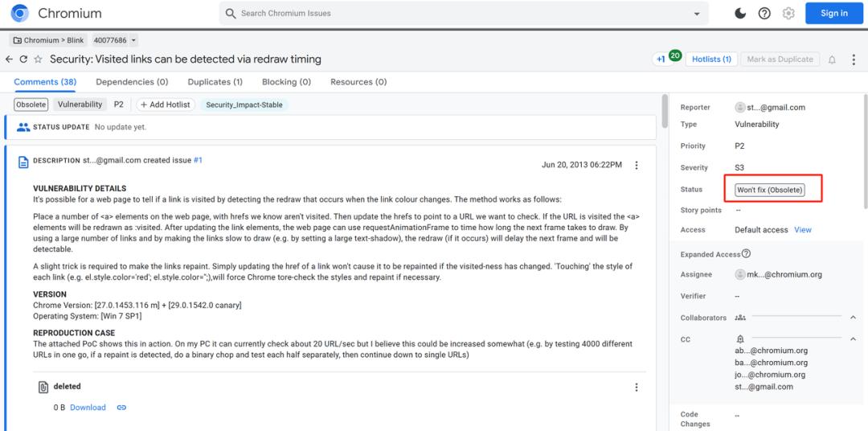Switch to the Duplicates (1) tab
The width and height of the screenshot is (868, 431).
tap(215, 82)
